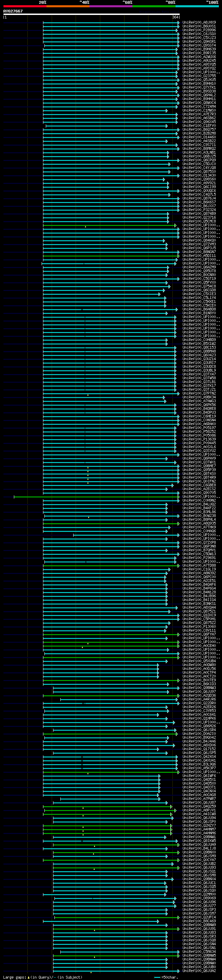Select hit label UniRef100_O14460
The width and height of the screenshot is (222, 980).
click(199, 137)
